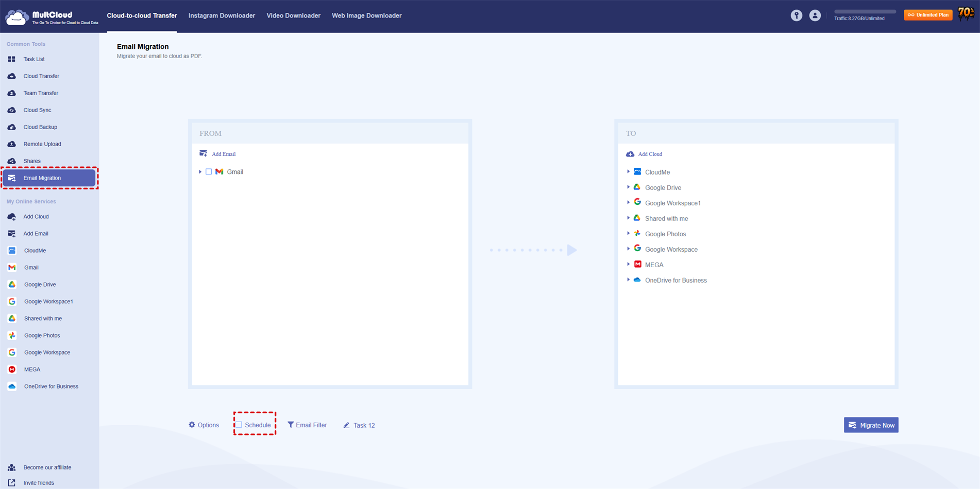Image resolution: width=980 pixels, height=489 pixels.
Task: Select the MEGA label in TO panel
Action: coord(654,265)
